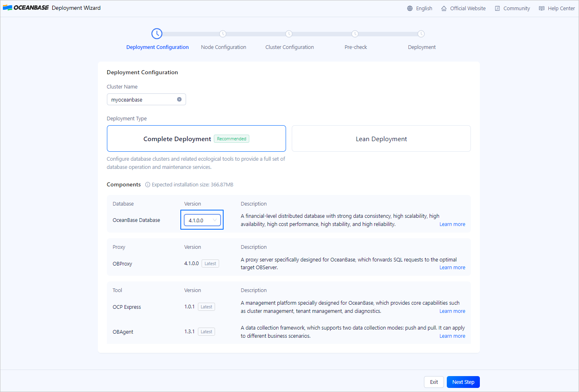Image resolution: width=579 pixels, height=392 pixels.
Task: Click the Deployment step icon
Action: click(x=421, y=34)
